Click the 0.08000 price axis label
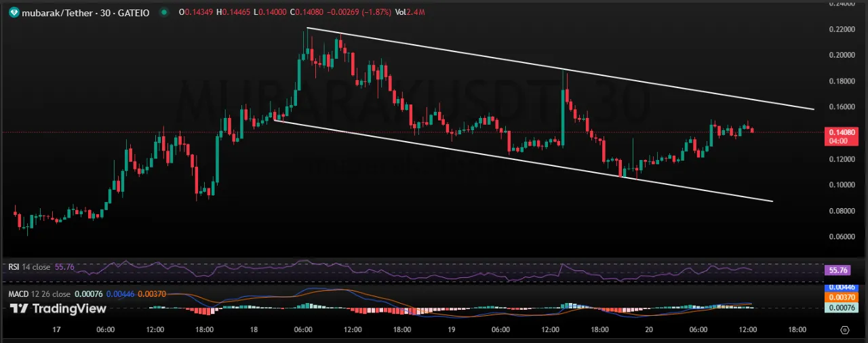 [841, 211]
